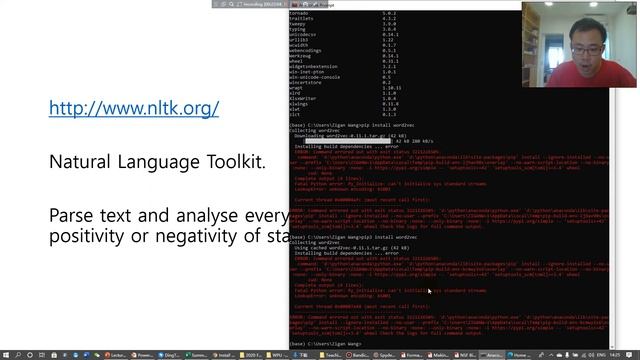The image size is (640, 360).
Task: Switch to the DingTalk taskbar window
Action: (169, 355)
